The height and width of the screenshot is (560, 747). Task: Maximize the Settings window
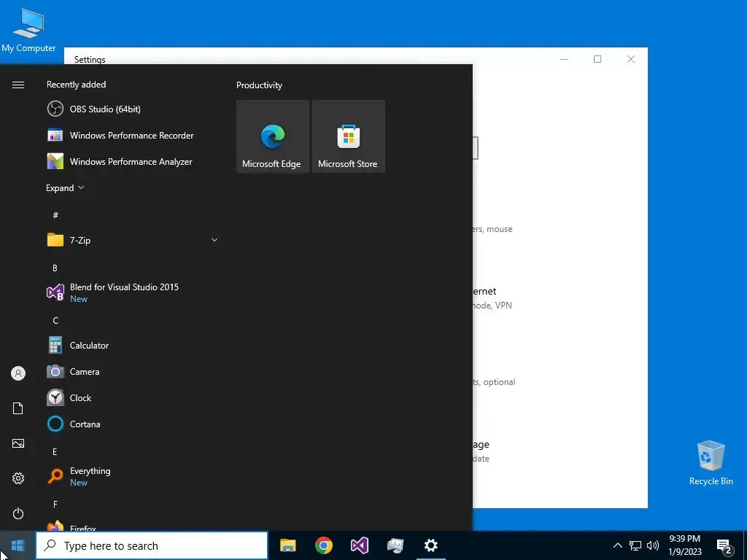coord(597,59)
